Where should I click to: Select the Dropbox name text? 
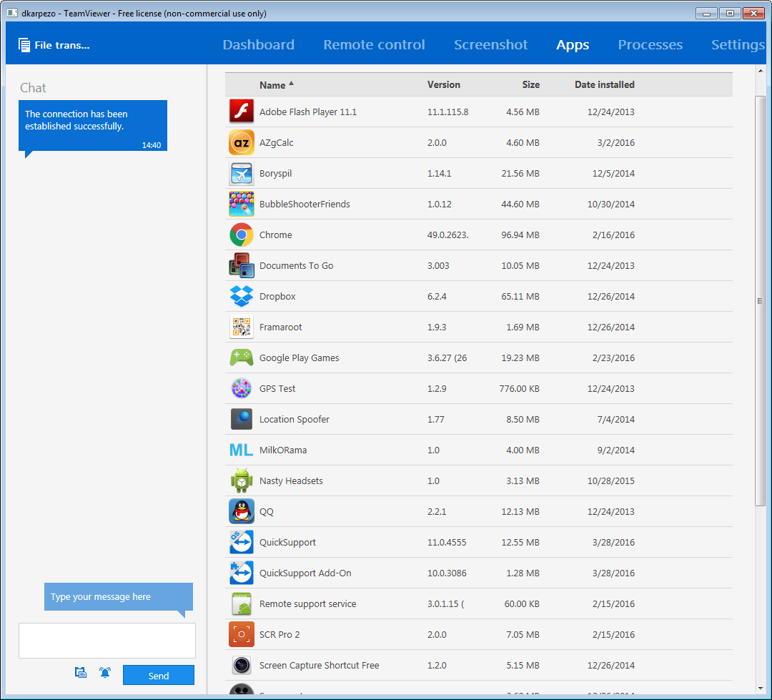tap(277, 296)
